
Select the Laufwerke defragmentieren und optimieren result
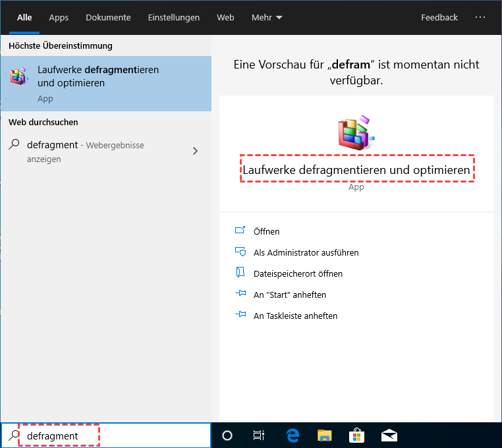[x=106, y=84]
